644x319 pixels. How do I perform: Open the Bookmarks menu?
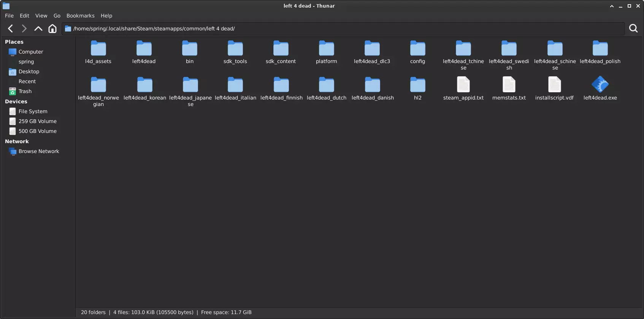(81, 16)
